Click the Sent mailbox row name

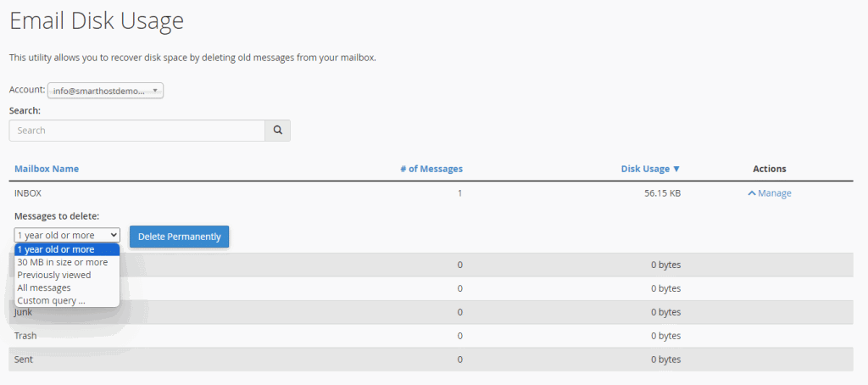[24, 360]
